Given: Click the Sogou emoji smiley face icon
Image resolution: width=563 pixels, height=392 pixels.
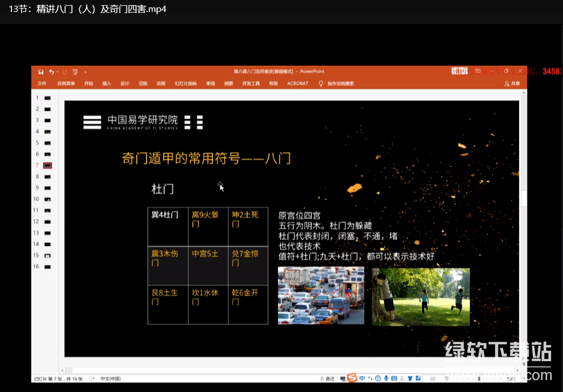Looking at the screenshot, I should (x=378, y=378).
